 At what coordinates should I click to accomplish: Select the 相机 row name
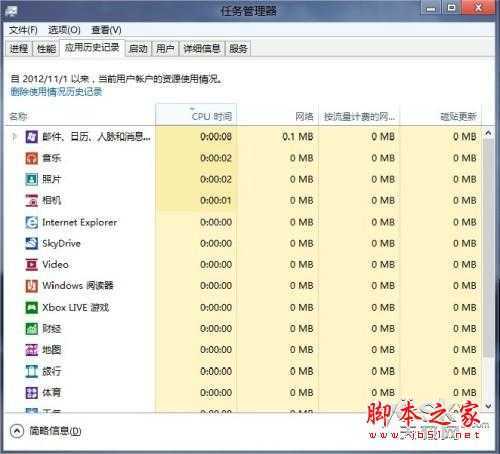tap(51, 201)
